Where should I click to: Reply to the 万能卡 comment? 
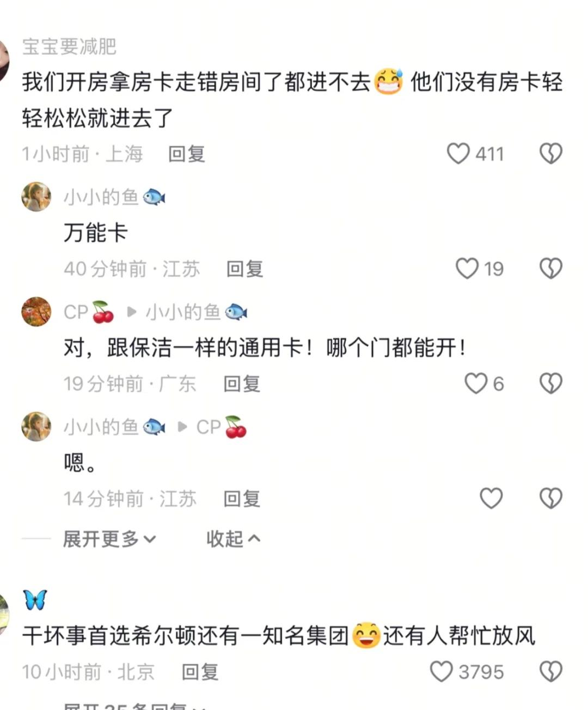(245, 269)
